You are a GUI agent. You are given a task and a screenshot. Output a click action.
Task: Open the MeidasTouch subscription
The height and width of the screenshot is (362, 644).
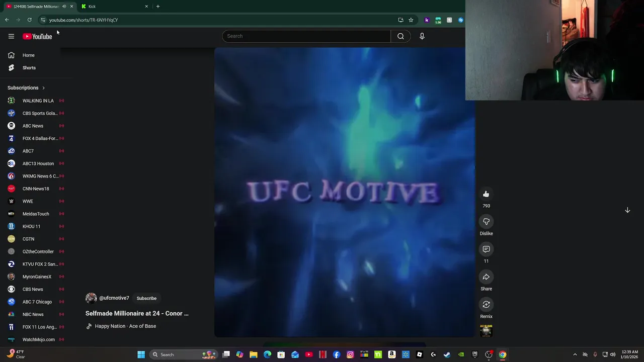point(35,214)
